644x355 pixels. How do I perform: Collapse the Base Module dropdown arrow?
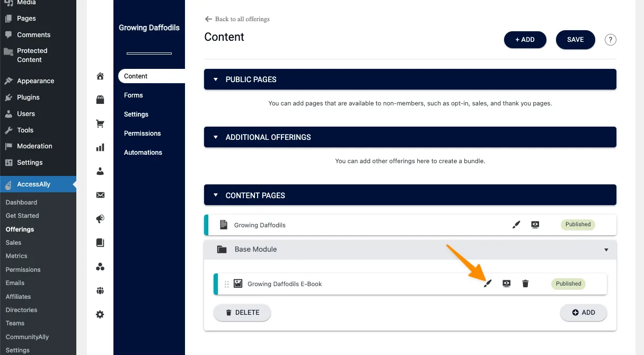pyautogui.click(x=606, y=250)
